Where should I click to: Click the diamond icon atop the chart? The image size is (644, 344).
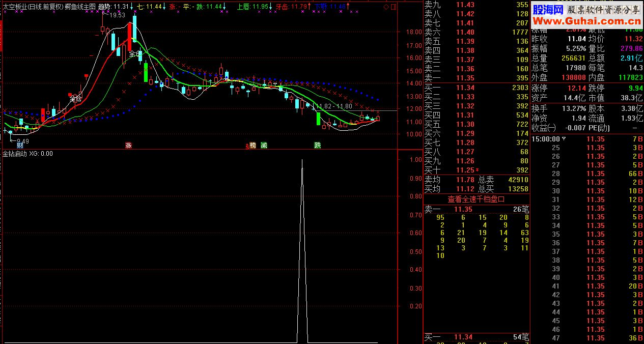(386, 7)
